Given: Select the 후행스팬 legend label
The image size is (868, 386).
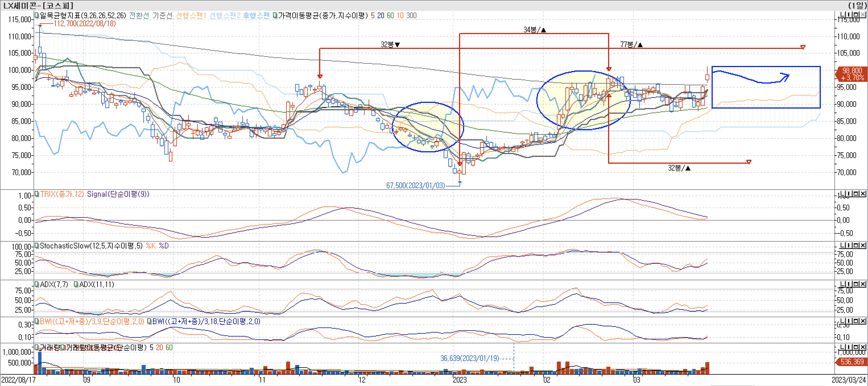Looking at the screenshot, I should (x=256, y=16).
